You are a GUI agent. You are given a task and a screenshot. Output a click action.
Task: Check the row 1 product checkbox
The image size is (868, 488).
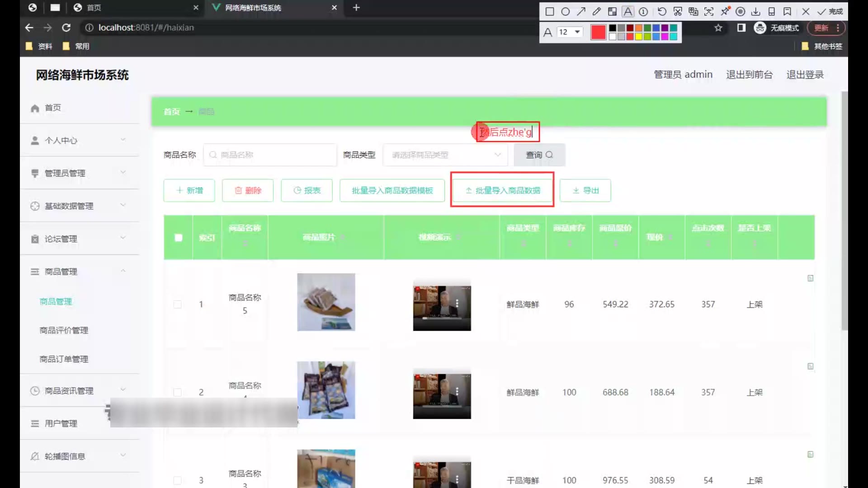point(178,305)
